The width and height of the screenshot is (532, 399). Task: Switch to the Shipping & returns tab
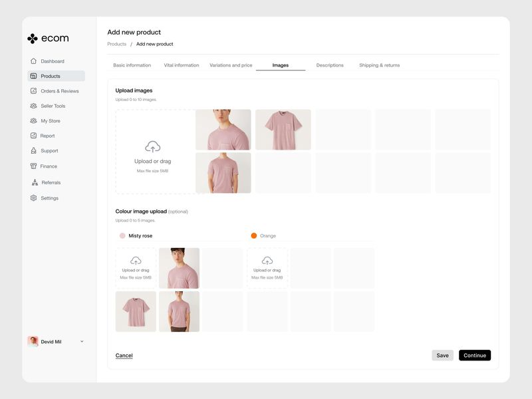pyautogui.click(x=380, y=65)
